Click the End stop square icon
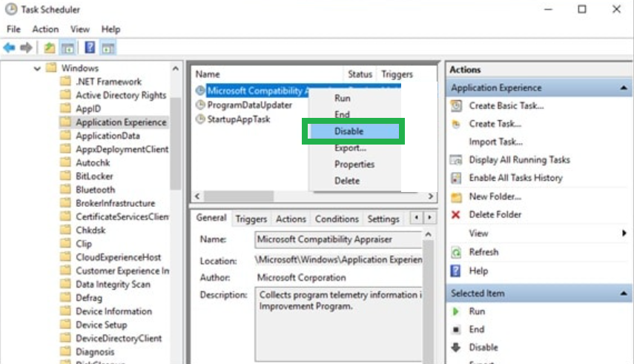 coord(456,330)
